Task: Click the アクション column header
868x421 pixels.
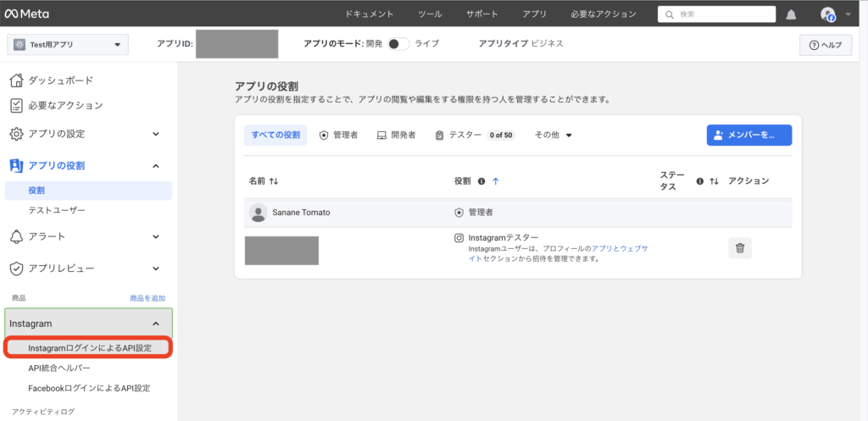Action: coord(748,181)
